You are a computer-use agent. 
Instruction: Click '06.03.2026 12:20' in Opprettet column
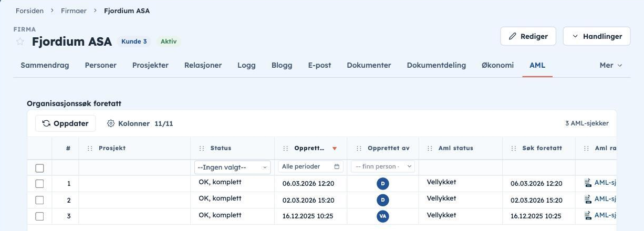pyautogui.click(x=308, y=184)
